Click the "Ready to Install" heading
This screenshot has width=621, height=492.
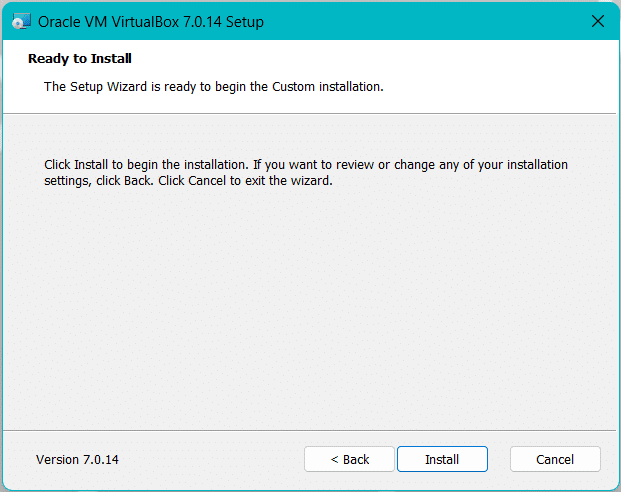[x=80, y=59]
